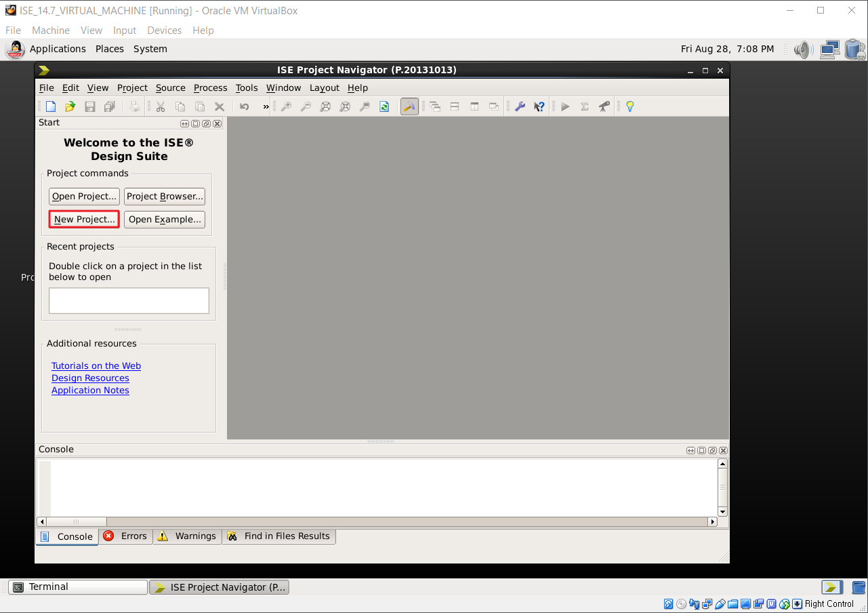
Task: Switch to the Warnings tab
Action: tap(187, 536)
